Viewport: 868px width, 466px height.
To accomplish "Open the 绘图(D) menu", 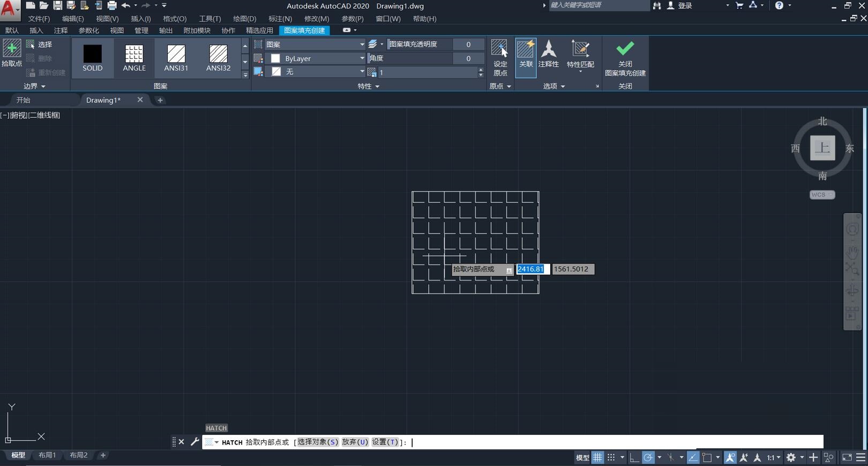I will (244, 19).
